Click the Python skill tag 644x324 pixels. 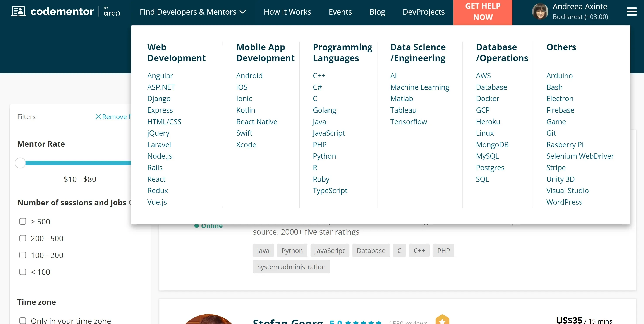(x=292, y=251)
